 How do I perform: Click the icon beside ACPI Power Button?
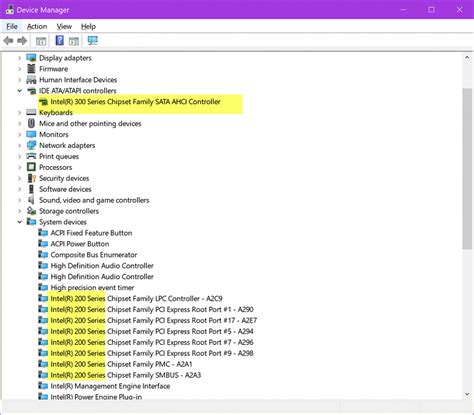click(x=43, y=244)
